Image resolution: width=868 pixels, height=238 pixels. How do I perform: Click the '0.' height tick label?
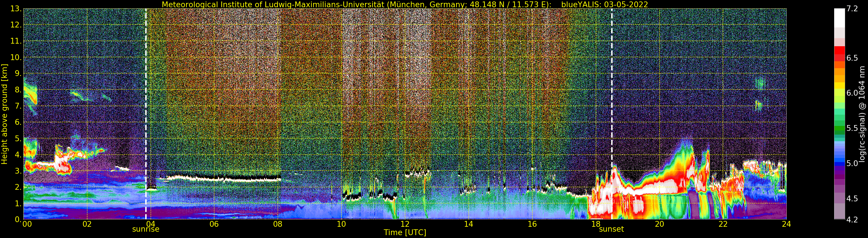pyautogui.click(x=18, y=220)
